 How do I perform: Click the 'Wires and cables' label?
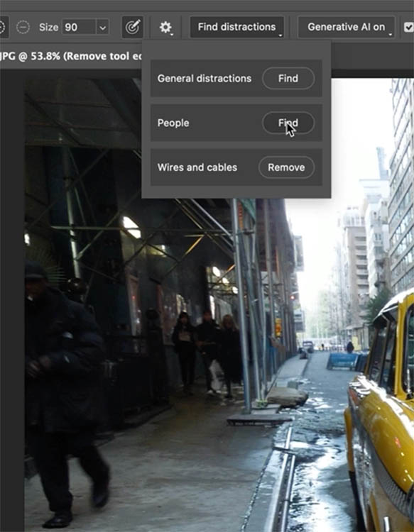tap(197, 167)
